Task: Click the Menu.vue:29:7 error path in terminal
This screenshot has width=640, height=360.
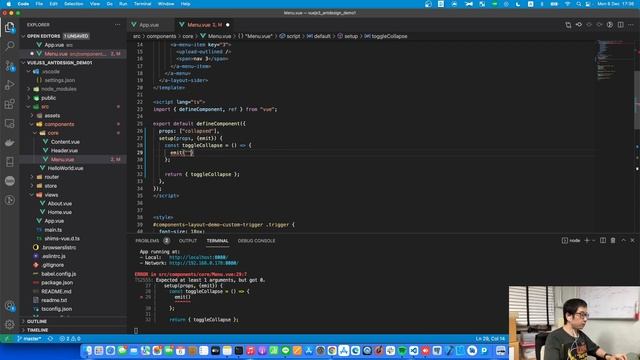Action: pyautogui.click(x=202, y=274)
